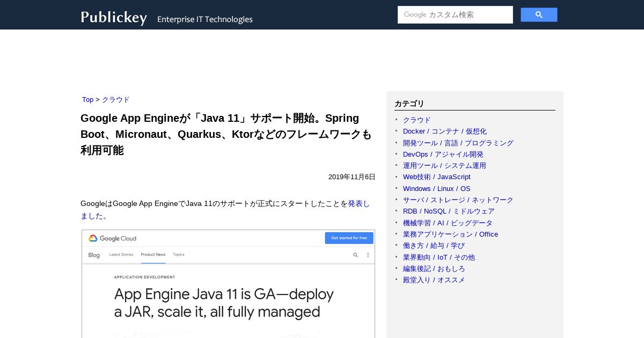Select Topics tab in blog screenshot

pyautogui.click(x=179, y=254)
